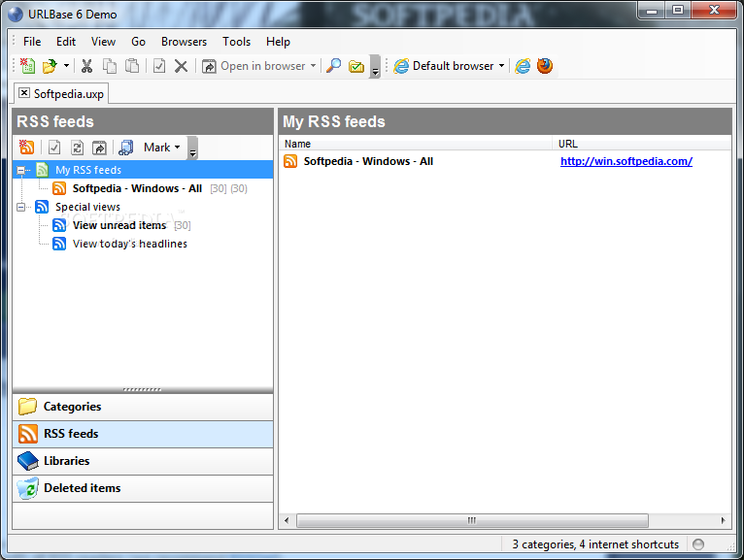Viewport: 744px width, 560px height.
Task: Click the scrollbar right arrow
Action: [x=723, y=520]
